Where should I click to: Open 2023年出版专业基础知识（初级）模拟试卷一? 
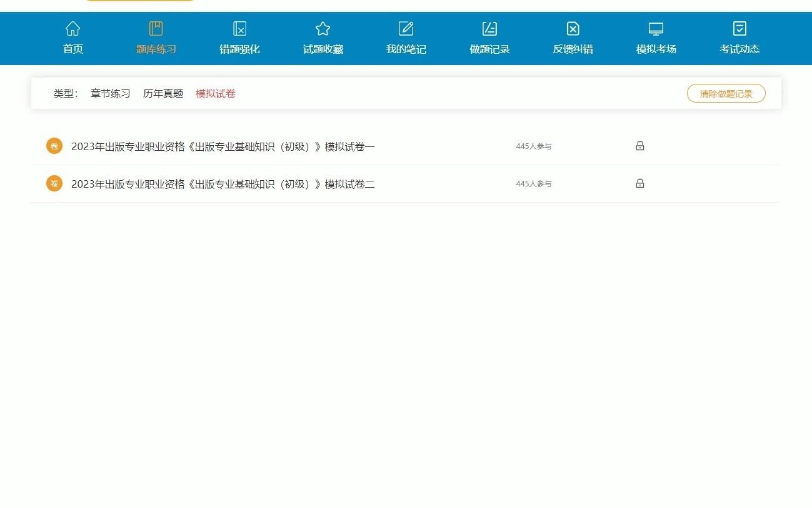223,146
